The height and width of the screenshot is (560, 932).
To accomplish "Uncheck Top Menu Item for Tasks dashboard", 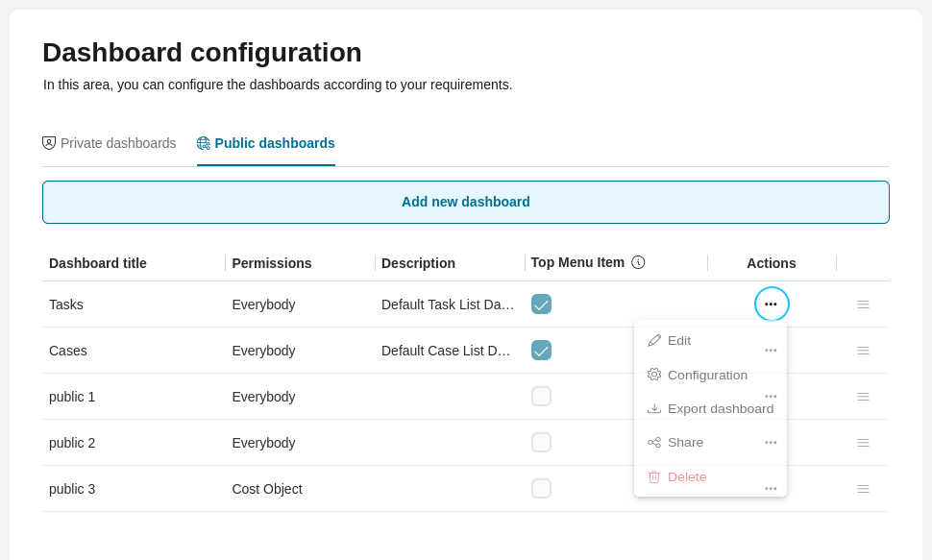I will pyautogui.click(x=541, y=304).
